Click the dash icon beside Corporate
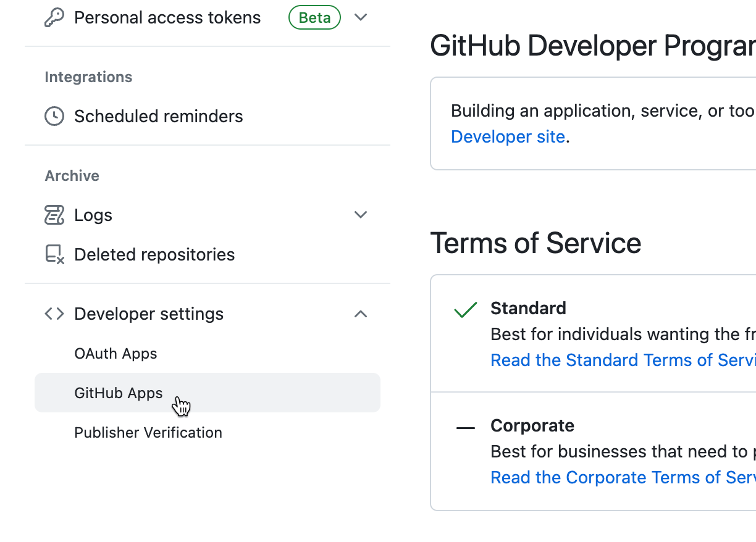Image resolution: width=756 pixels, height=542 pixels. tap(465, 427)
